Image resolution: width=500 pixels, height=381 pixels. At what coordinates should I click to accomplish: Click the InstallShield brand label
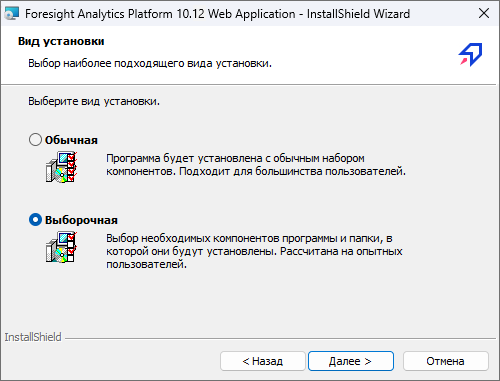tap(33, 337)
